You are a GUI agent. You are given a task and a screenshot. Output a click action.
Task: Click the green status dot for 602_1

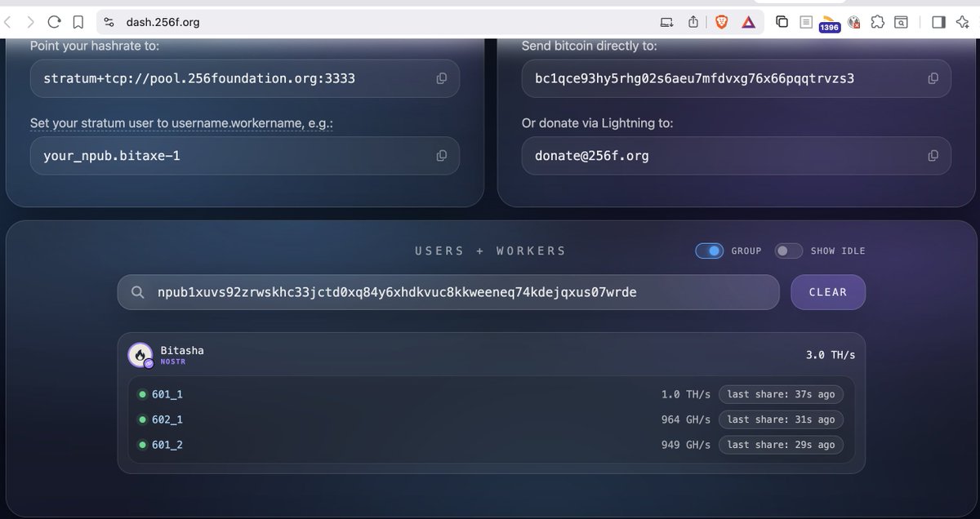[142, 419]
